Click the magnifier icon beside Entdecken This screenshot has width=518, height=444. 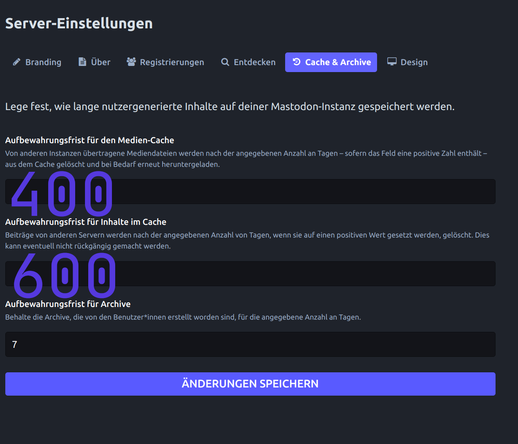point(225,62)
